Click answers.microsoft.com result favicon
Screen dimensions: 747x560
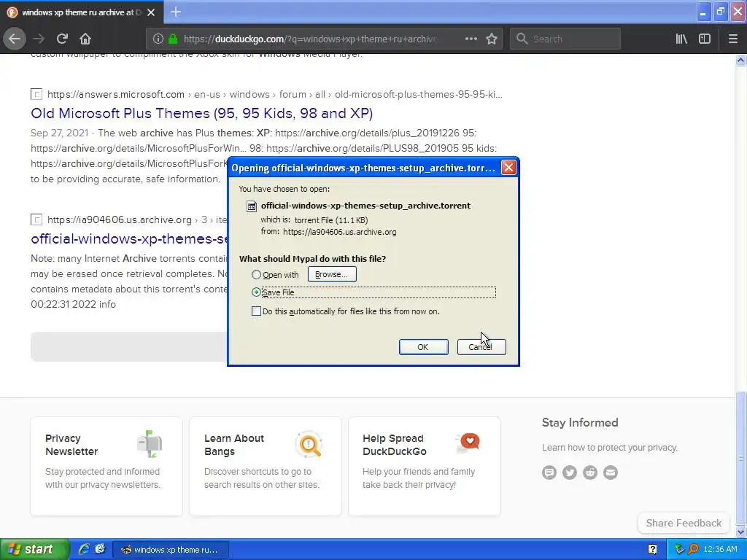point(36,94)
